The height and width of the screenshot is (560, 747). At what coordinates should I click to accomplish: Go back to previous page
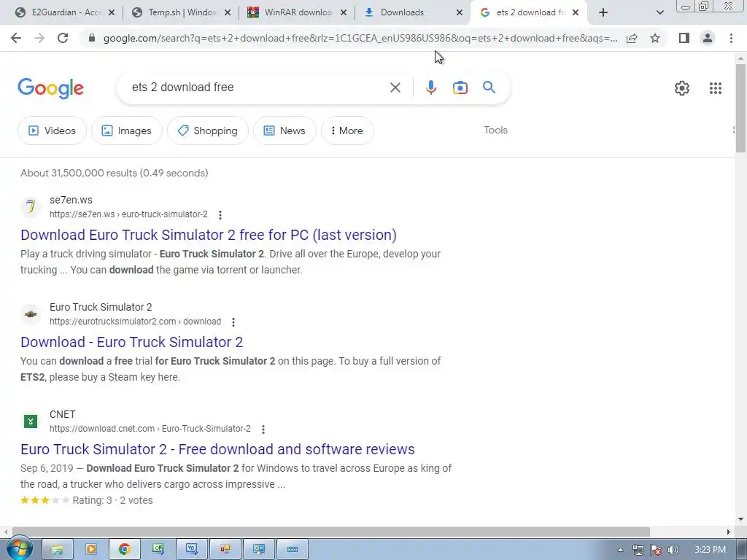(x=16, y=38)
